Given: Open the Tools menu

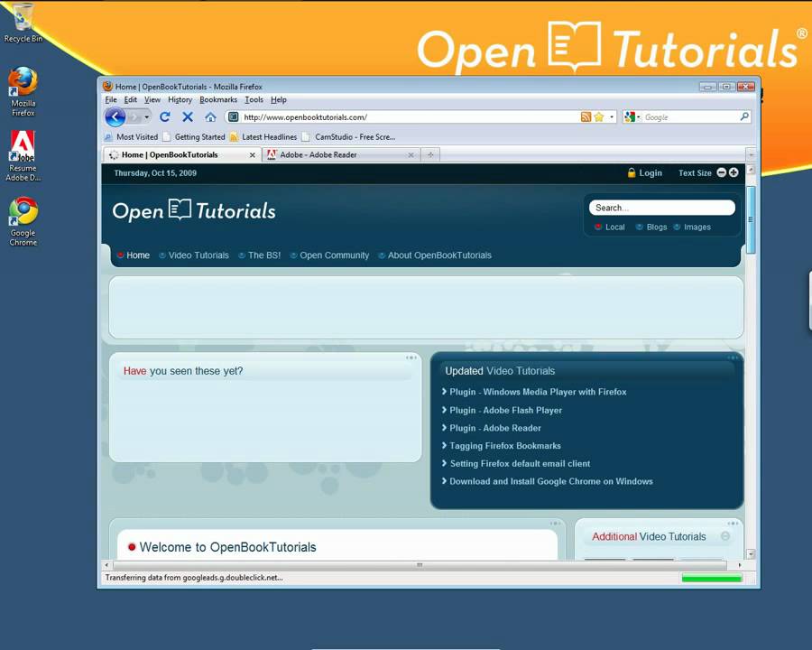Looking at the screenshot, I should [x=254, y=99].
